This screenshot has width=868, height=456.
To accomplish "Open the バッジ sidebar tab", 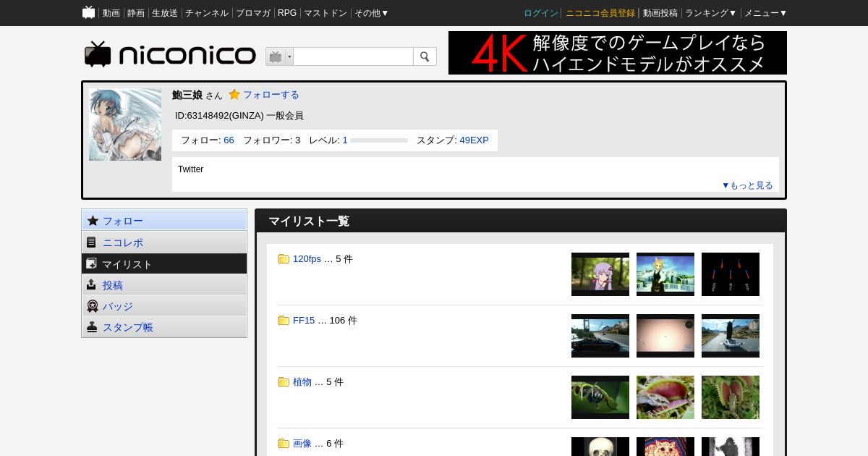I will [x=164, y=306].
